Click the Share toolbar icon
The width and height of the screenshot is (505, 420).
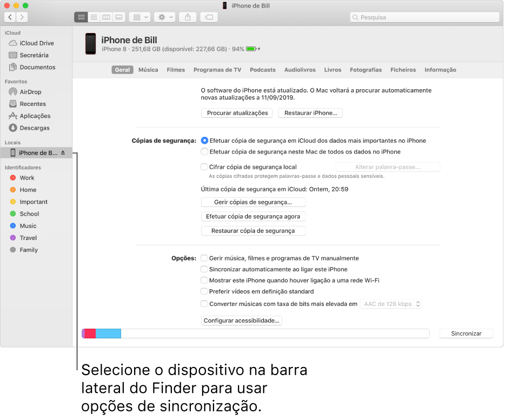tap(188, 17)
